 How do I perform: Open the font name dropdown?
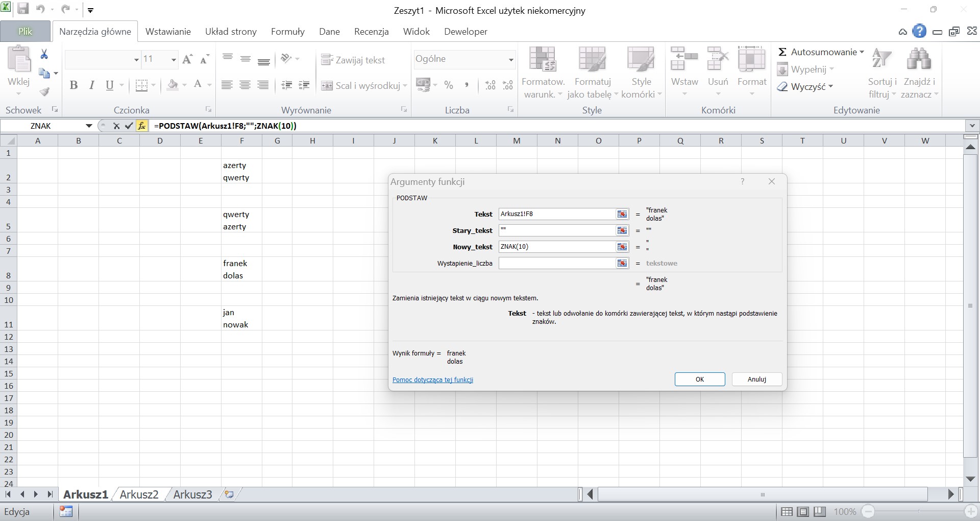136,60
